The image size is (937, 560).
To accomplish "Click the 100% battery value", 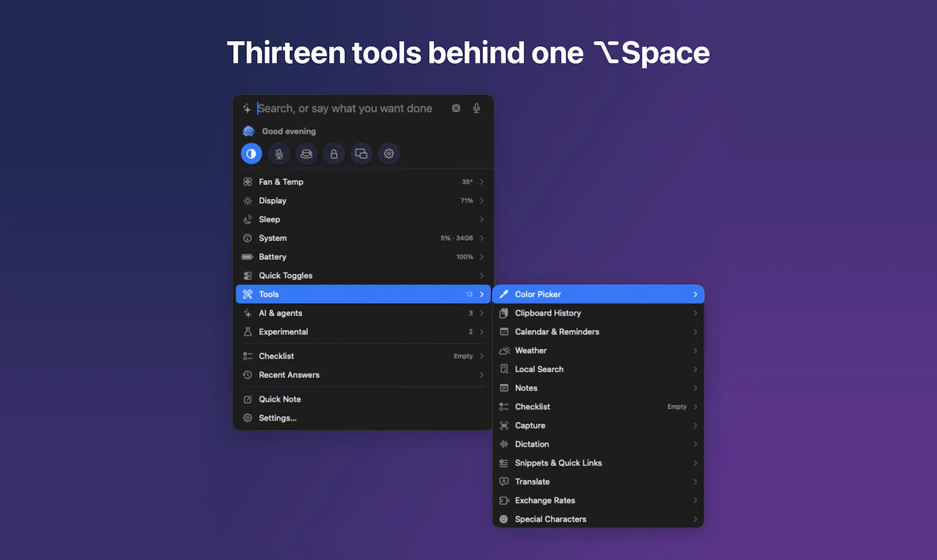I will point(464,257).
